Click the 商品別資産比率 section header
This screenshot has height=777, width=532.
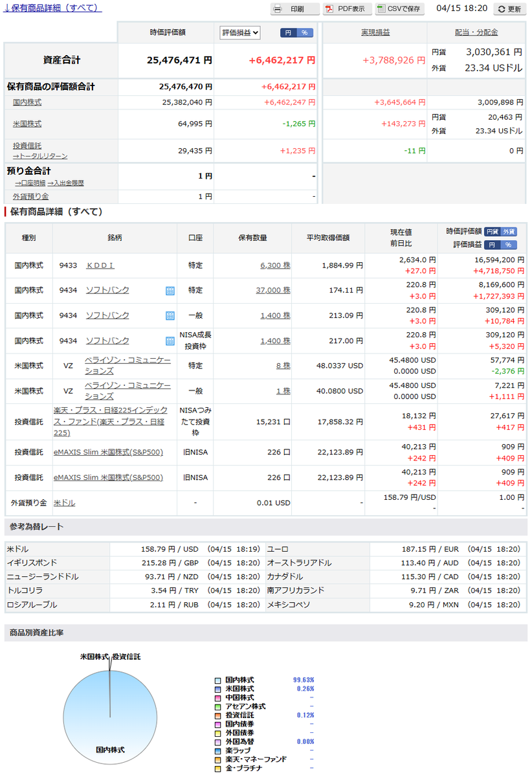266,633
